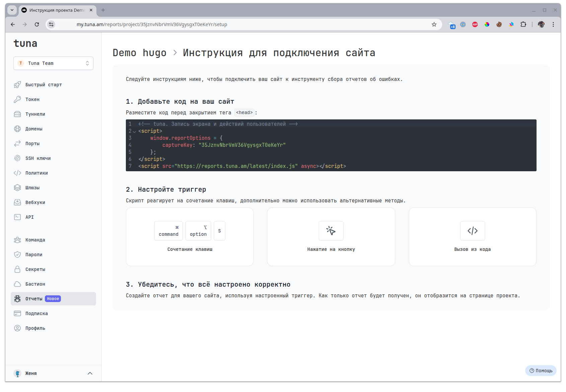The image size is (566, 392).
Task: Select the Нажатие на кнопку trigger card
Action: tap(331, 237)
